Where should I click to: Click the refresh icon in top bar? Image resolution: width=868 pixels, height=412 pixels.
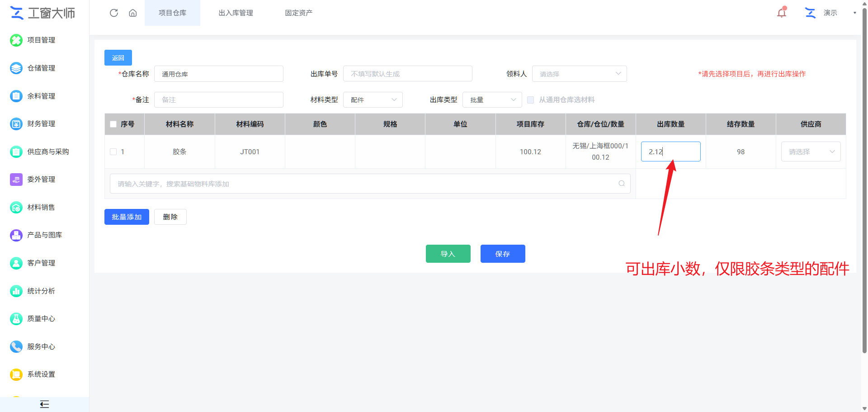click(114, 13)
